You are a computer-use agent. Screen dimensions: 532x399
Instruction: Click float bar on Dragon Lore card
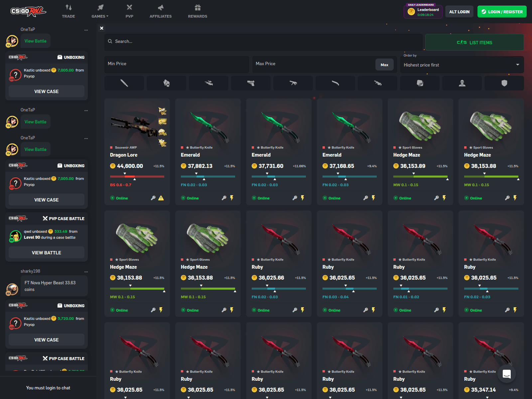(137, 176)
